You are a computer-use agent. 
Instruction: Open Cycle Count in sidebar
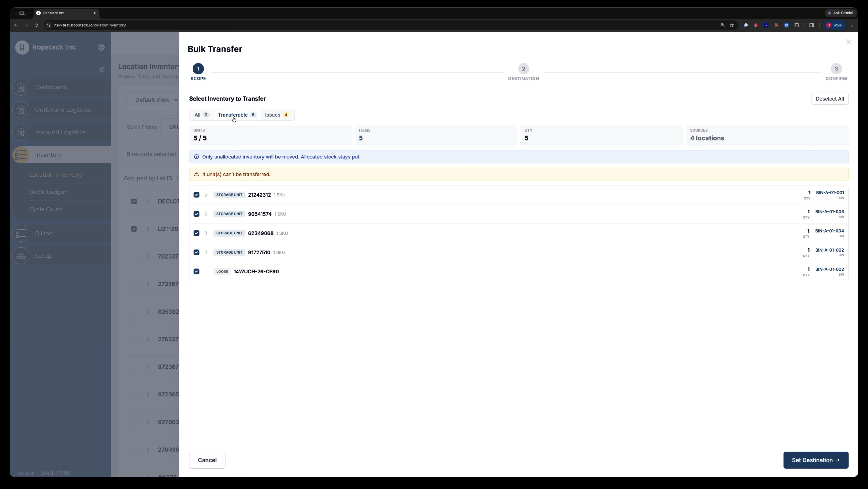click(x=46, y=209)
